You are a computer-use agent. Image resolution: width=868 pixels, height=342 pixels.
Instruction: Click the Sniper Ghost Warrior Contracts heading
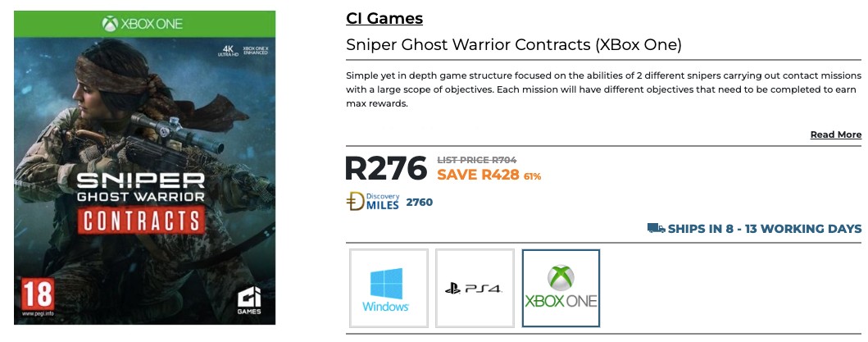514,44
